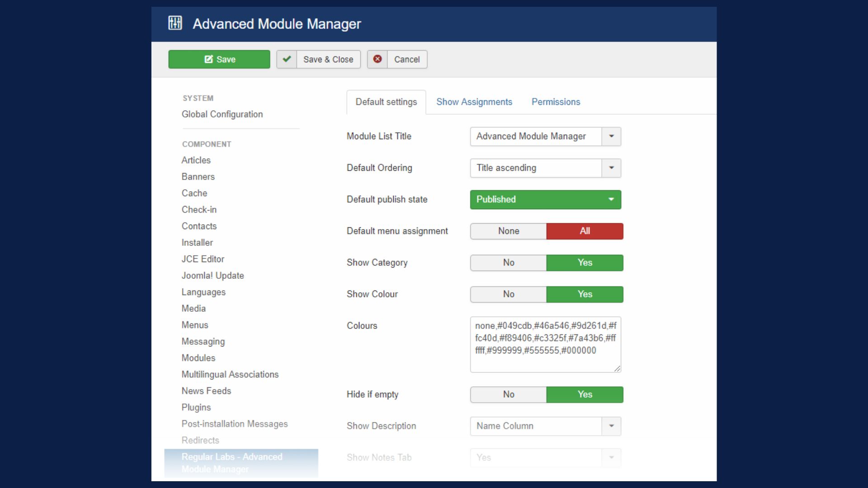868x488 pixels.
Task: Open the Show Assignments tab
Action: [x=474, y=102]
